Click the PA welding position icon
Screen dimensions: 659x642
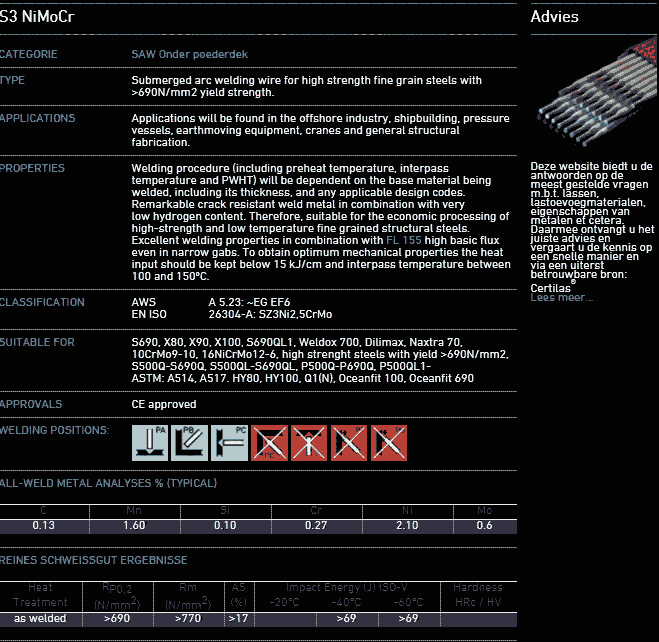point(150,442)
